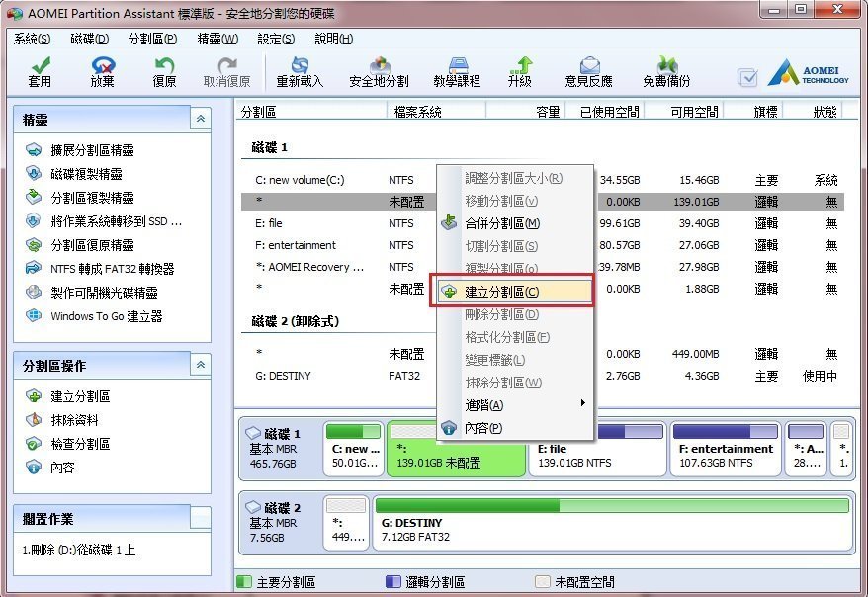Click the 放棄 (Discard) toolbar icon
868x597 pixels.
103,72
